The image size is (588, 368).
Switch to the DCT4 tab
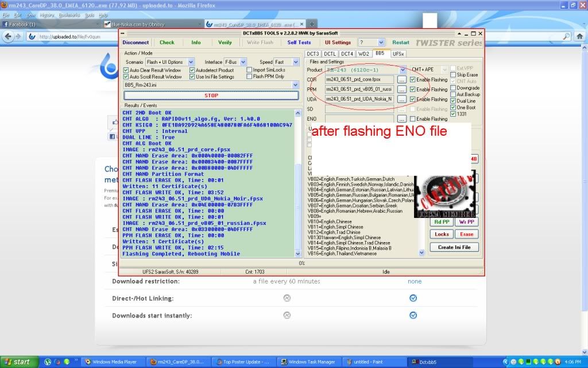[x=347, y=53]
